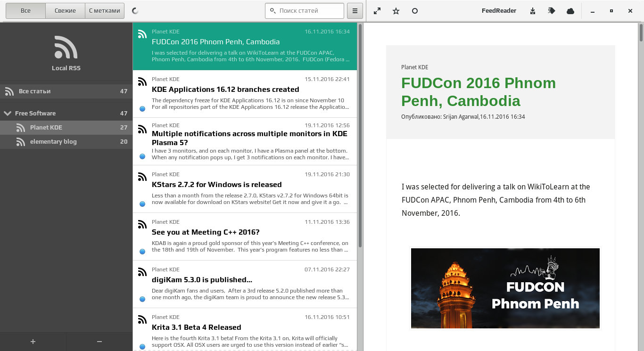Screen dimensions: 644x351
Task: Click RSS icon of Krita article
Action: (142, 319)
